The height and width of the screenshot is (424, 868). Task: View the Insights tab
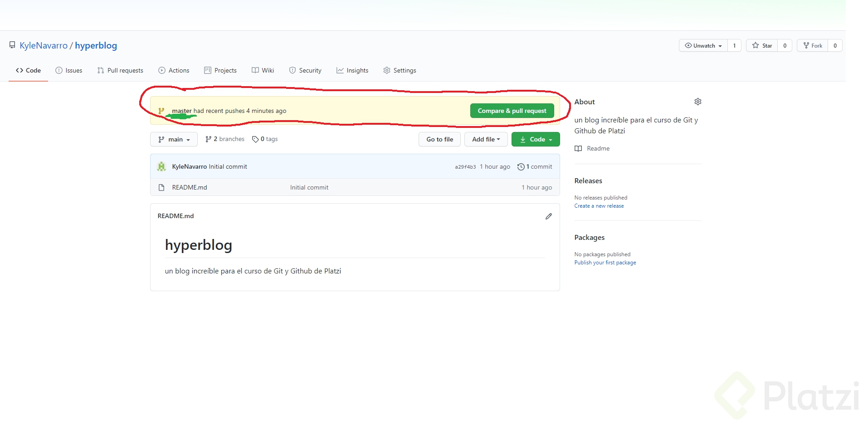[x=352, y=70]
